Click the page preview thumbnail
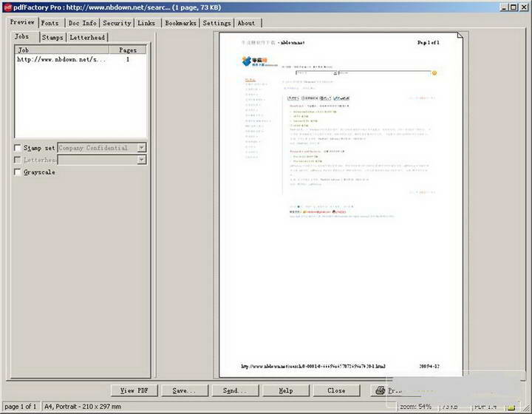The image size is (532, 414). [341, 205]
